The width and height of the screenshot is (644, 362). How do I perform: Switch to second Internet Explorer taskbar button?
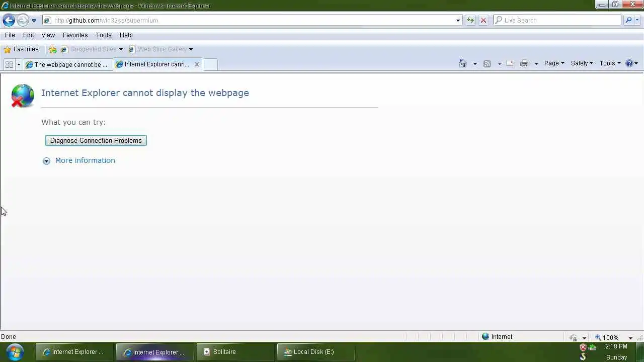[x=154, y=352]
